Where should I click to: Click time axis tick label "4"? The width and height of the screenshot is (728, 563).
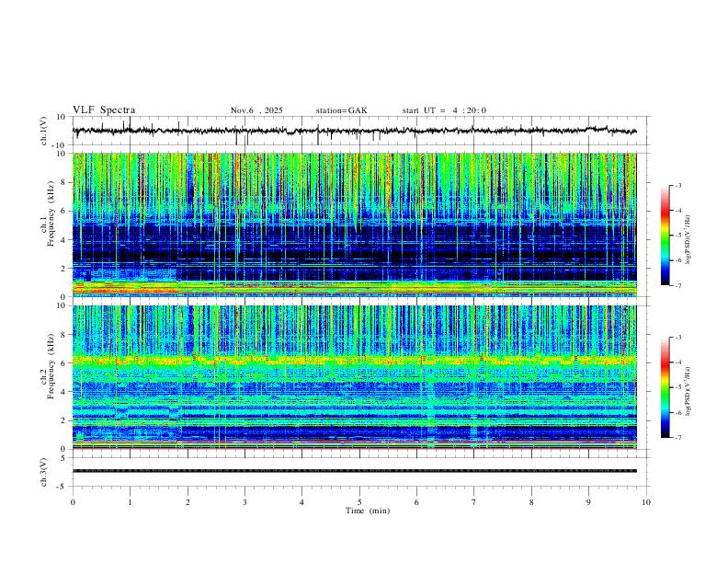tap(301, 502)
